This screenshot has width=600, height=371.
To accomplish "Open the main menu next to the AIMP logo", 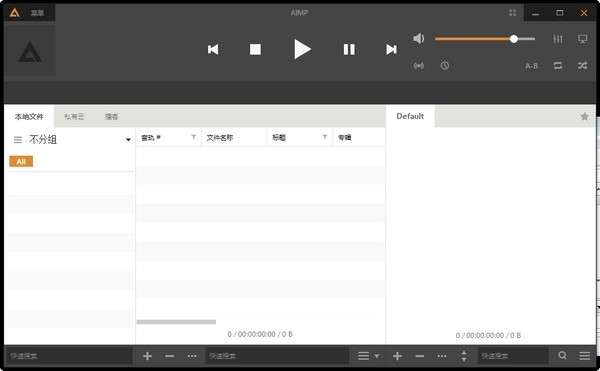I will click(37, 13).
